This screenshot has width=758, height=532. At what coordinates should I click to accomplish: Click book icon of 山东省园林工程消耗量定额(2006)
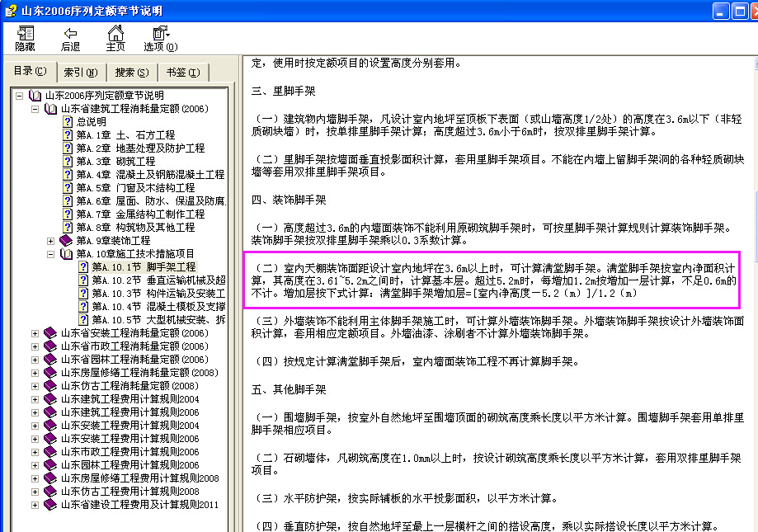50,360
